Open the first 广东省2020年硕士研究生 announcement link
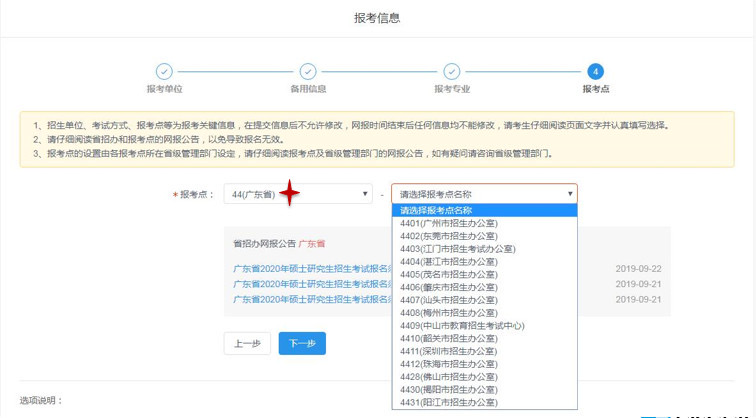The width and height of the screenshot is (756, 418). coord(312,268)
